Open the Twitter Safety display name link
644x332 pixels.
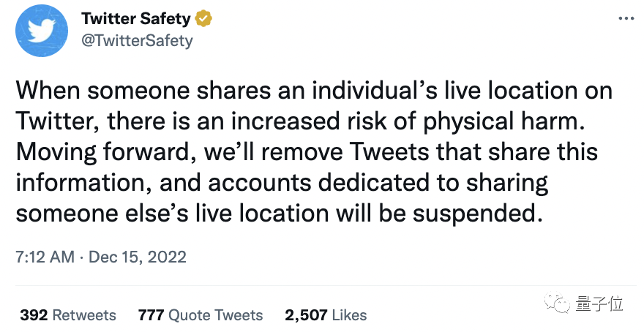(x=136, y=18)
